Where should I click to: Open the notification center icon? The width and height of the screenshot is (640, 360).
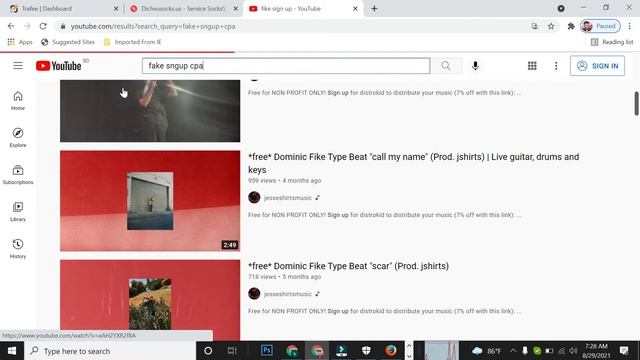point(624,351)
